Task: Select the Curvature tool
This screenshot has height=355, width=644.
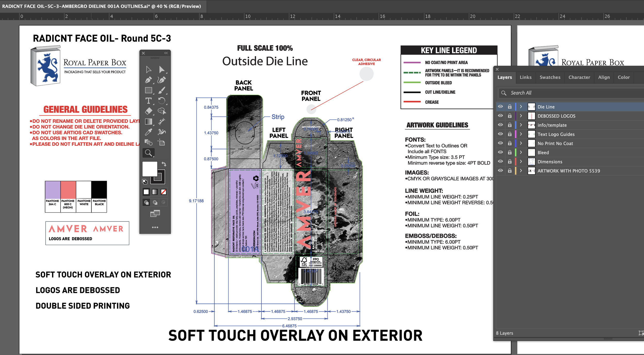Action: point(162,80)
